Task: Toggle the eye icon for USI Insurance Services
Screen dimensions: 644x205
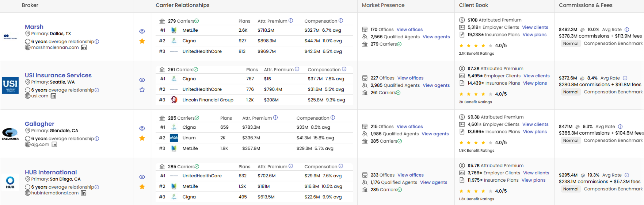Action: click(x=142, y=80)
